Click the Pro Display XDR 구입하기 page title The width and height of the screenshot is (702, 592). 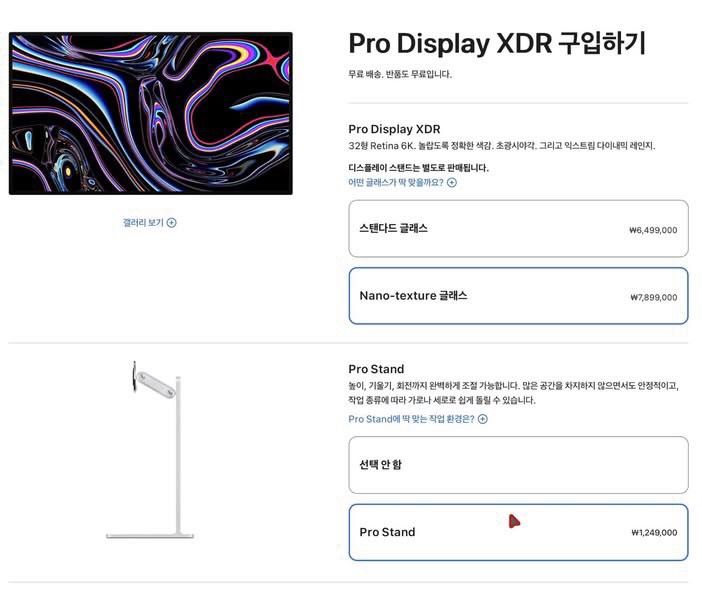[x=497, y=43]
